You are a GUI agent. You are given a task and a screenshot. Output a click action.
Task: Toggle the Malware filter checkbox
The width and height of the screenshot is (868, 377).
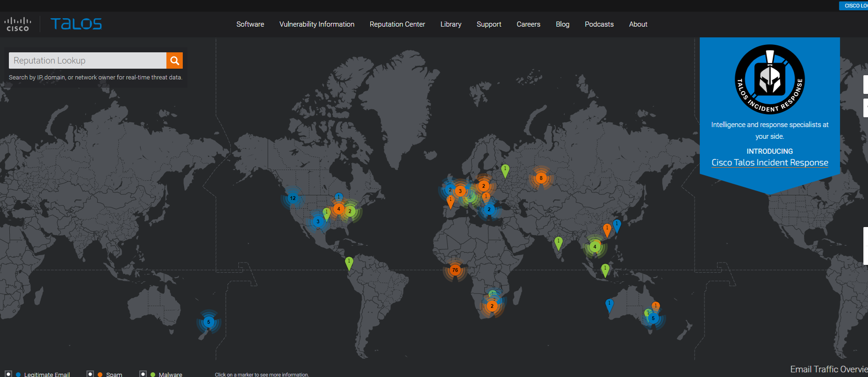tap(143, 374)
